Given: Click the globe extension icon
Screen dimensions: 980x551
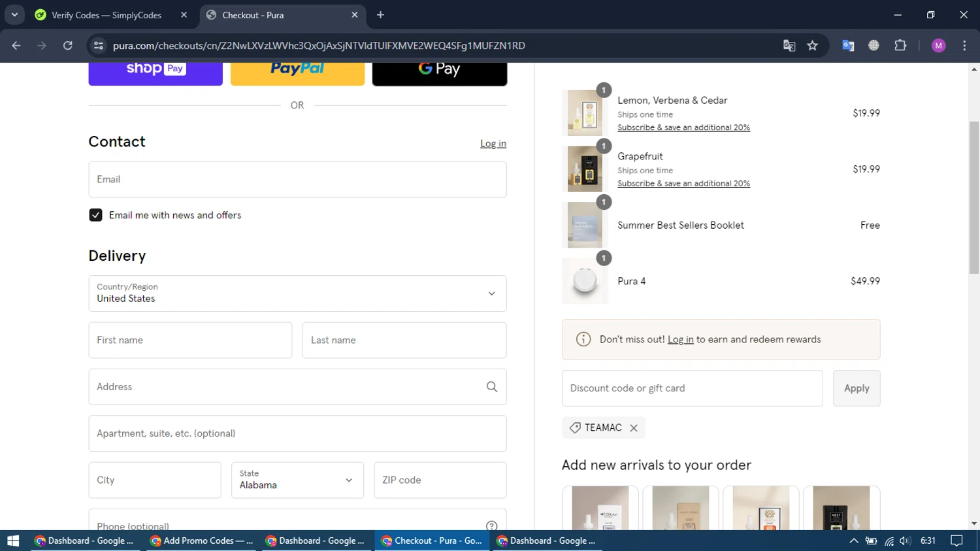Looking at the screenshot, I should [x=874, y=46].
